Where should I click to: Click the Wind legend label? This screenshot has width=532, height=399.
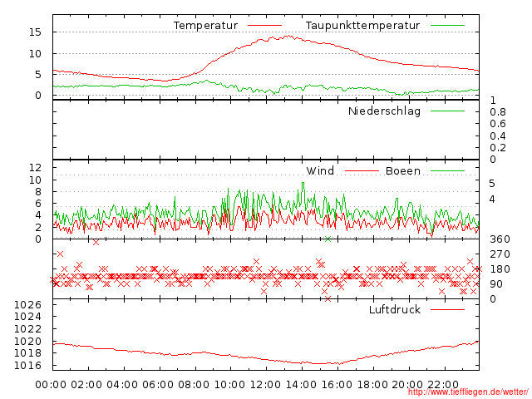tap(320, 170)
